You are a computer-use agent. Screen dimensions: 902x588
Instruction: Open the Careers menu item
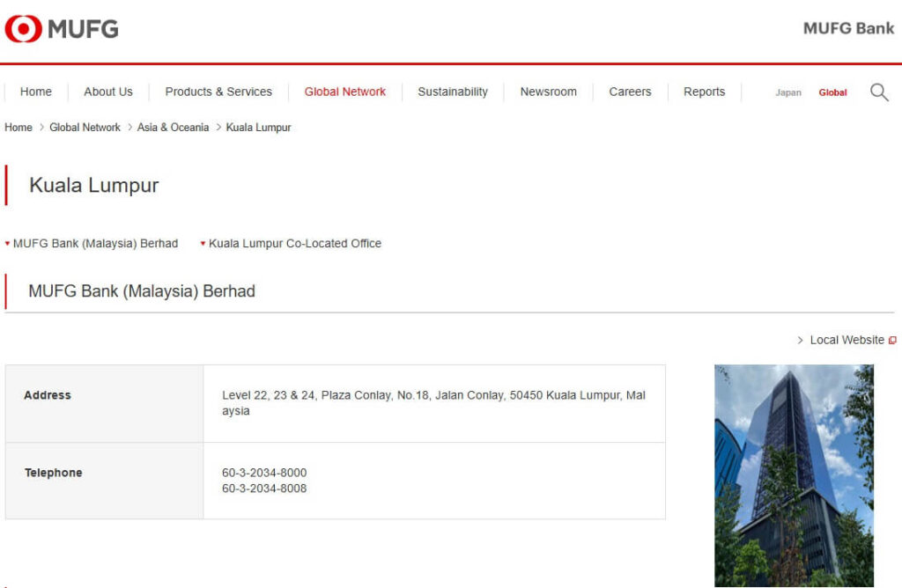tap(630, 92)
